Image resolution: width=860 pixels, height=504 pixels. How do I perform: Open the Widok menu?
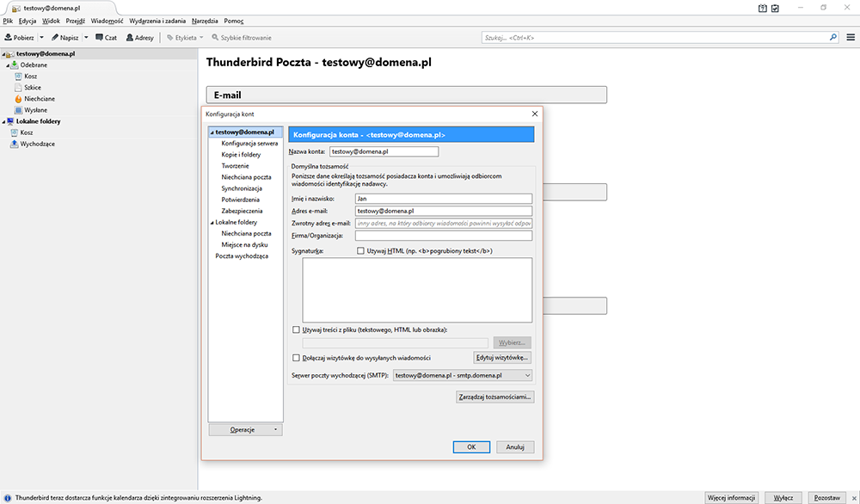(51, 21)
